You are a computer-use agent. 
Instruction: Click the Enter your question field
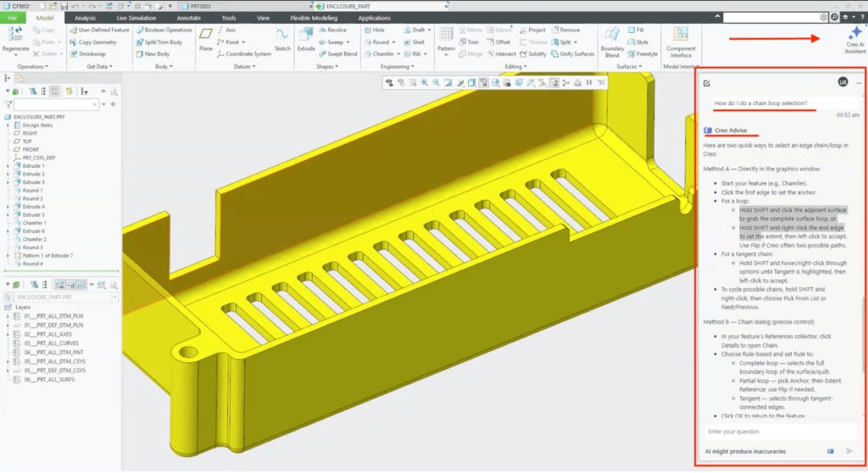pos(780,431)
